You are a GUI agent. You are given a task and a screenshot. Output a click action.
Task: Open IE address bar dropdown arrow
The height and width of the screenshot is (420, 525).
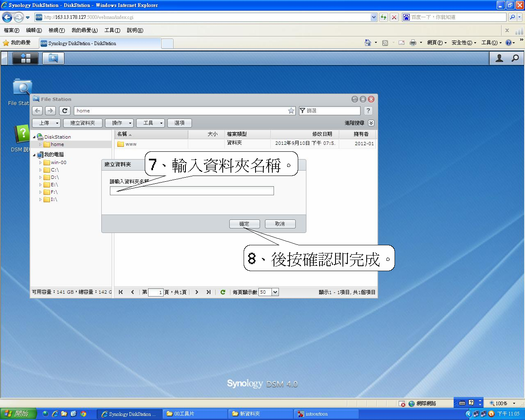tap(374, 17)
